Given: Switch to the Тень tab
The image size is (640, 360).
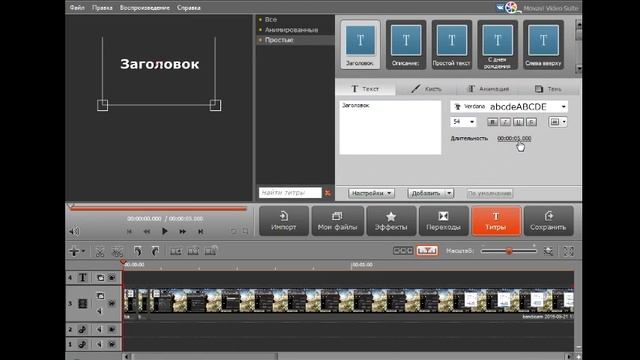Looking at the screenshot, I should coord(549,89).
